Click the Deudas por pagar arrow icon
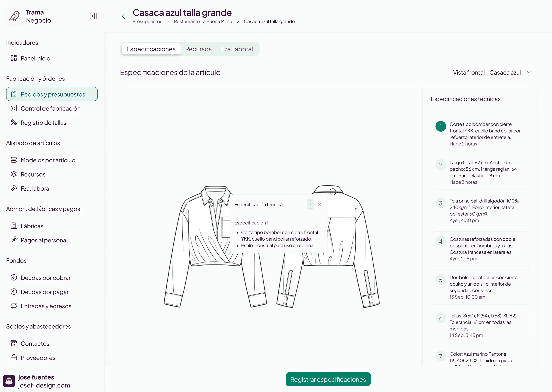 (14, 292)
